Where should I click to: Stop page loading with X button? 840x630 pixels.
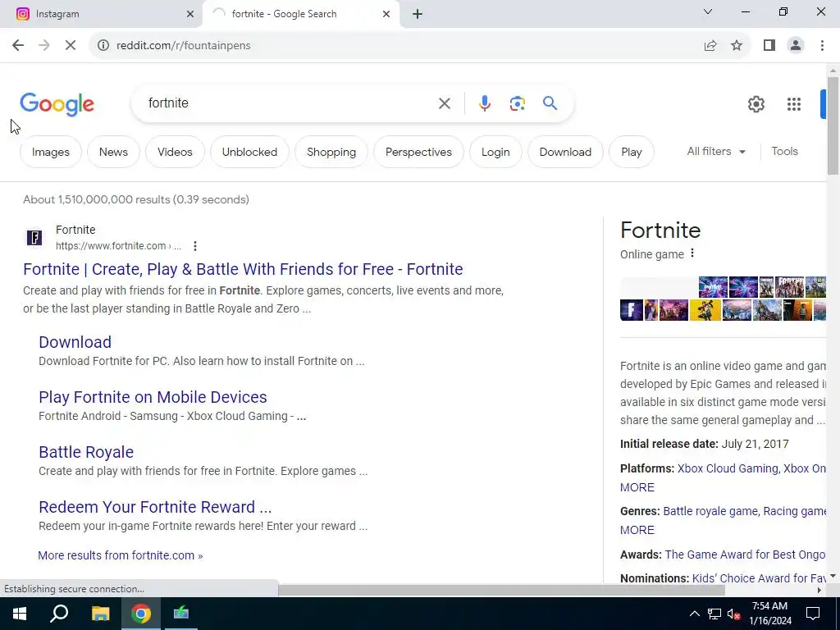(x=71, y=46)
